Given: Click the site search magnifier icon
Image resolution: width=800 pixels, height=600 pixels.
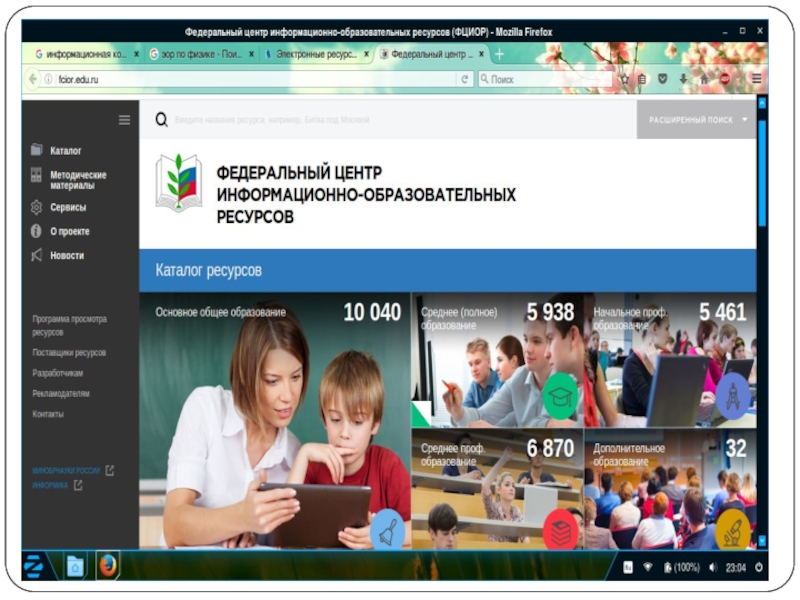Looking at the screenshot, I should click(x=161, y=120).
